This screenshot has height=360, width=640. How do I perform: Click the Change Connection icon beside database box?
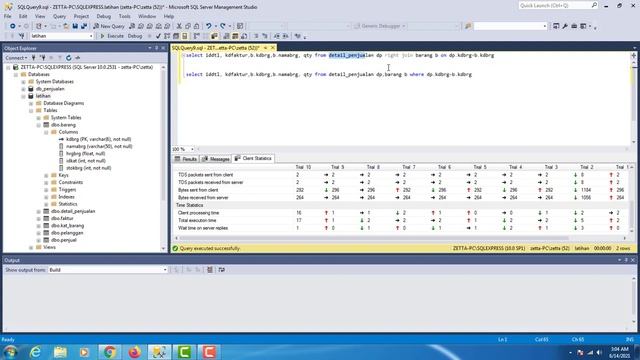(x=22, y=36)
